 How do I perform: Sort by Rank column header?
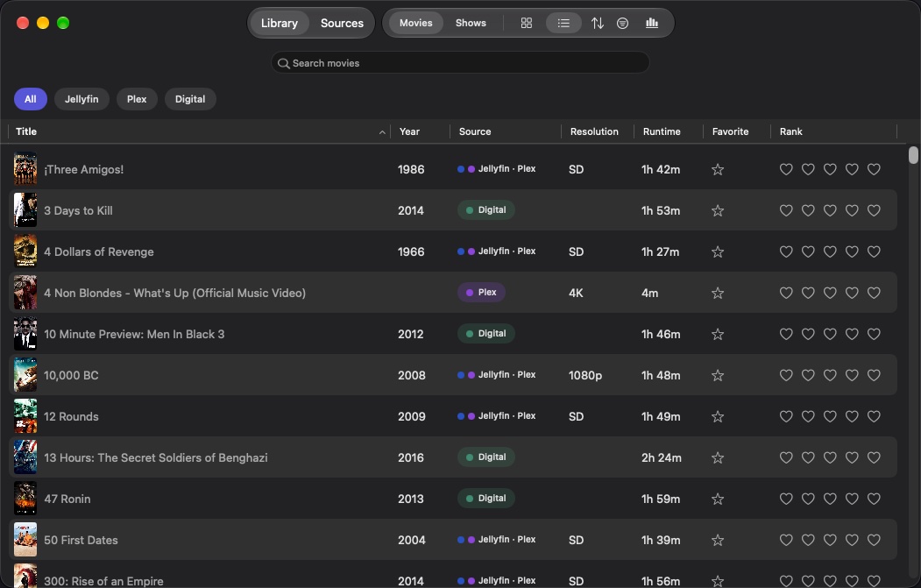[x=790, y=131]
